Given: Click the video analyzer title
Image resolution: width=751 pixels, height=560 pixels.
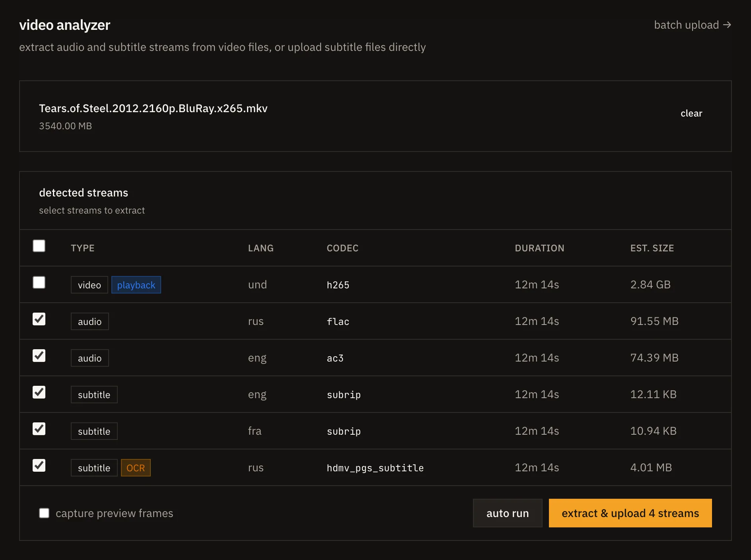Looking at the screenshot, I should coord(64,25).
